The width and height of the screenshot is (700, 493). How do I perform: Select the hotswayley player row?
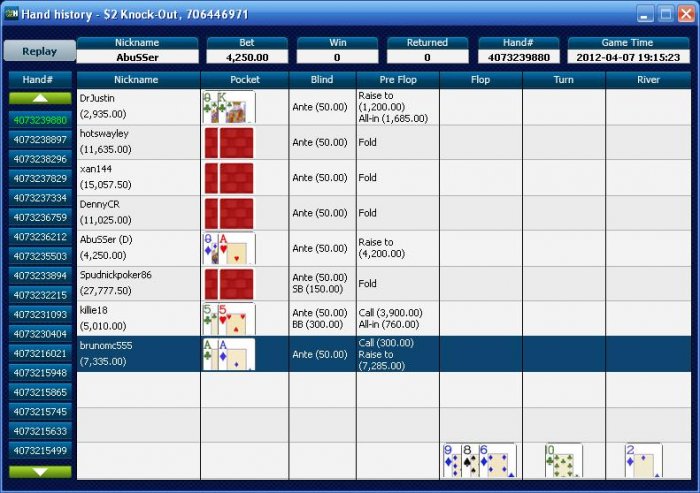pos(384,142)
